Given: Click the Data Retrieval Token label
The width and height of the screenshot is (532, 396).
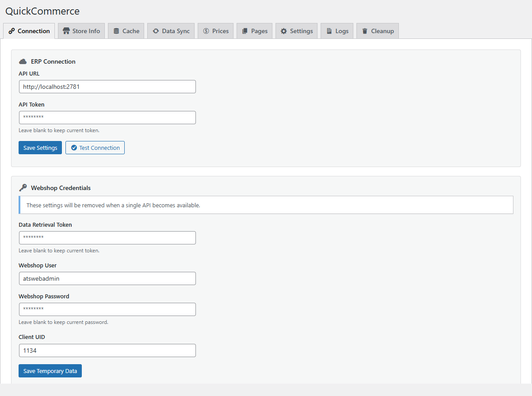Looking at the screenshot, I should tap(45, 225).
